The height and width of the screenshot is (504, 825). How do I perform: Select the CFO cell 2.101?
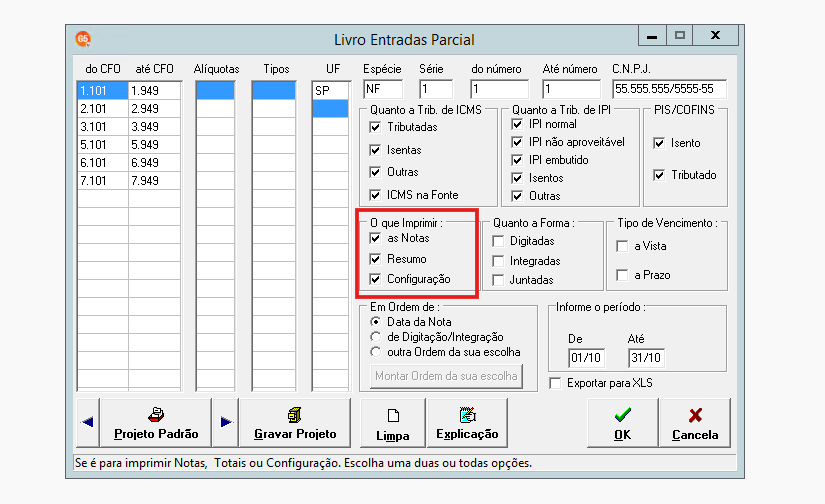103,109
